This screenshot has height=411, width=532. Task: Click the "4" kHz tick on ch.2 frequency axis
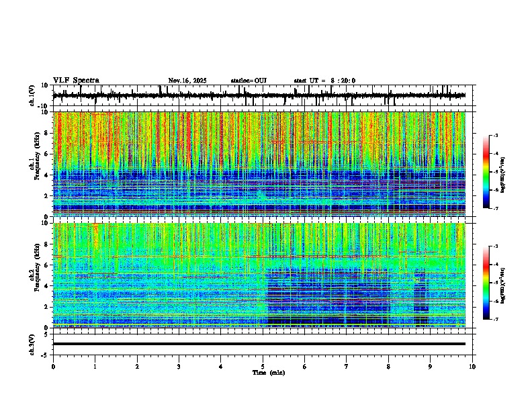tap(47, 286)
